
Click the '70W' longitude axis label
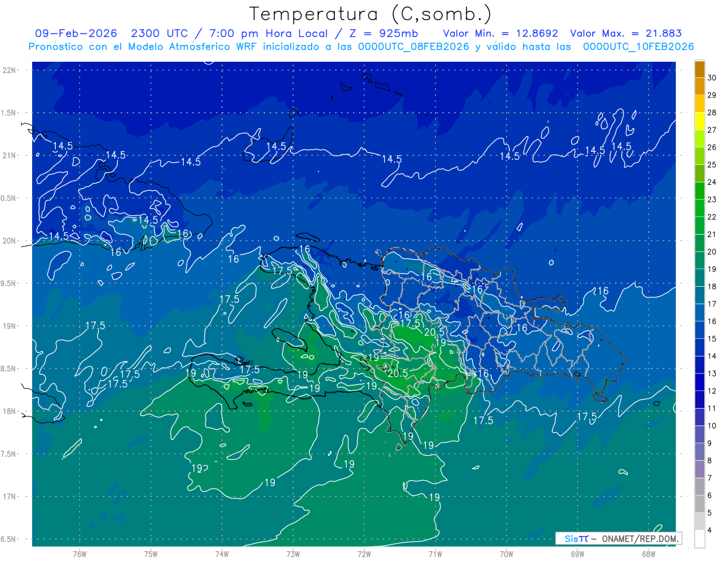point(506,554)
